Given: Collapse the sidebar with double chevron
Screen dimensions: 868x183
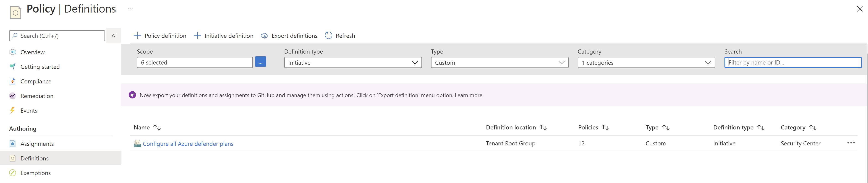Looking at the screenshot, I should [x=114, y=36].
